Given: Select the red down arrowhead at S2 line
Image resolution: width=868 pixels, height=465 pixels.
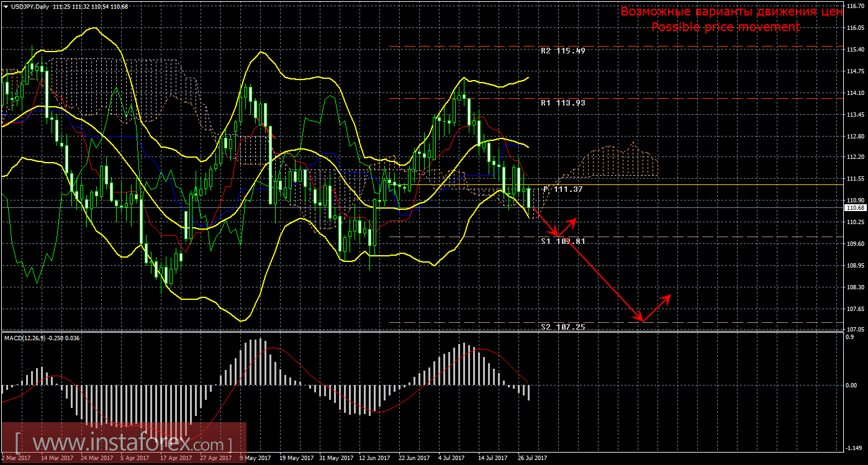Looking at the screenshot, I should [x=640, y=318].
